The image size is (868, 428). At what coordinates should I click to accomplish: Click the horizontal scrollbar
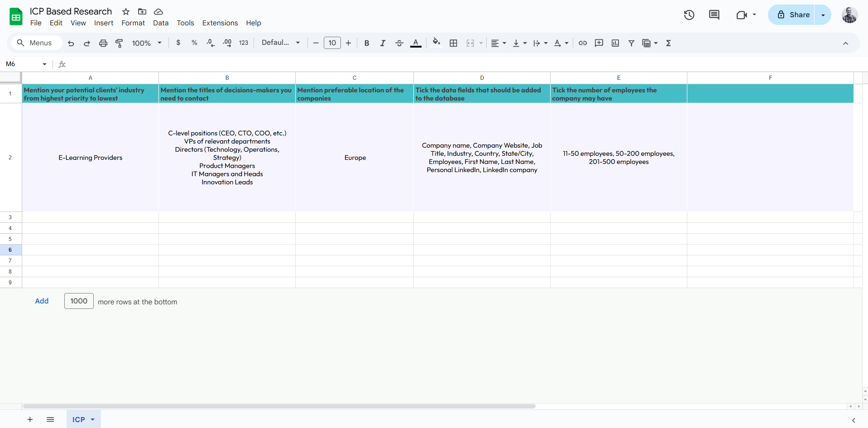(x=279, y=406)
